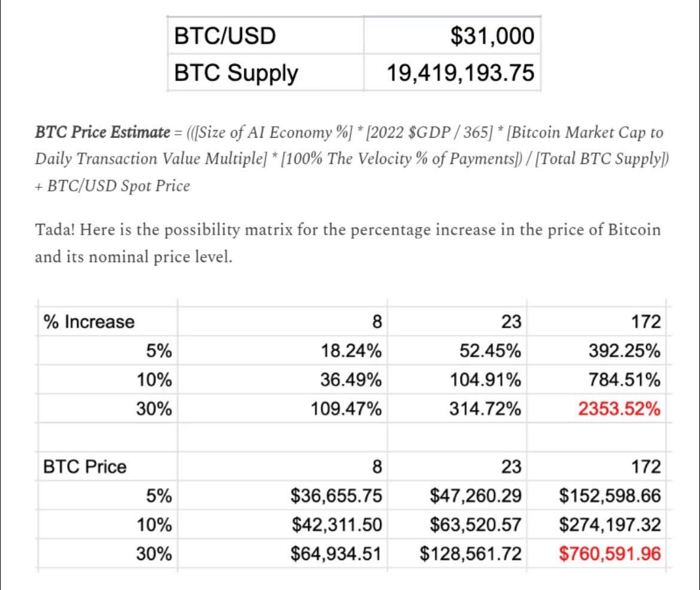The width and height of the screenshot is (700, 590).
Task: Select the 18.24% cell
Action: pyautogui.click(x=346, y=351)
